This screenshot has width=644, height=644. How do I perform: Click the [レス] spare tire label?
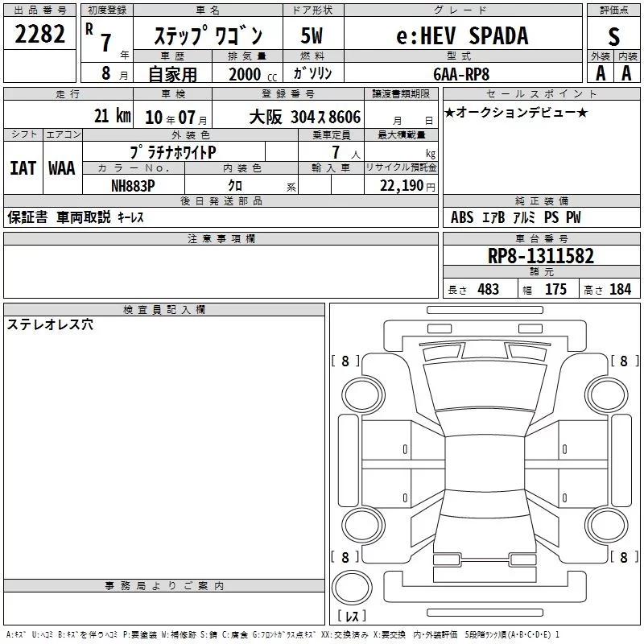coord(352,616)
